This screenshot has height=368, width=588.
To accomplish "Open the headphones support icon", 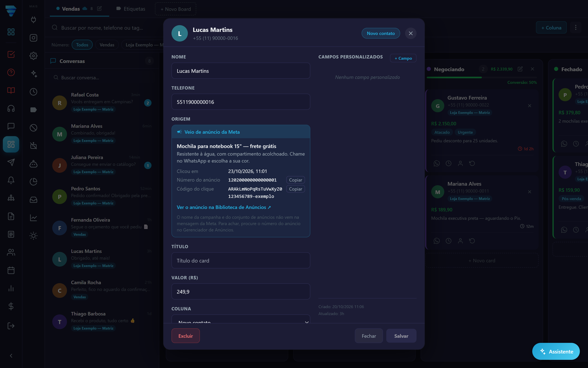I will pos(11,108).
